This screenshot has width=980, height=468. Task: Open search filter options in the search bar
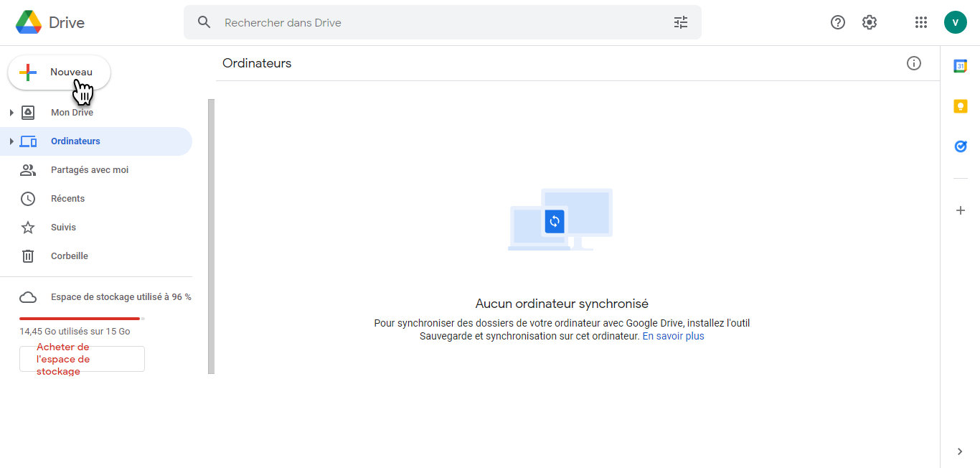[x=681, y=22]
